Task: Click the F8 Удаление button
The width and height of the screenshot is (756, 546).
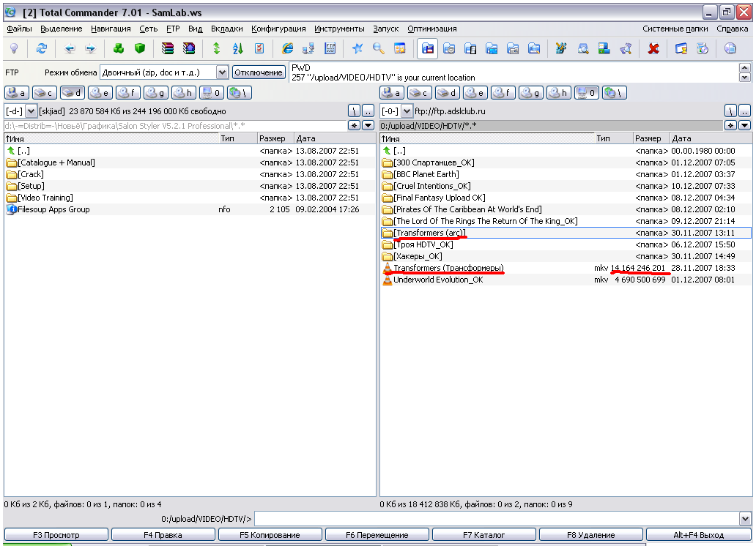Action: pos(590,535)
